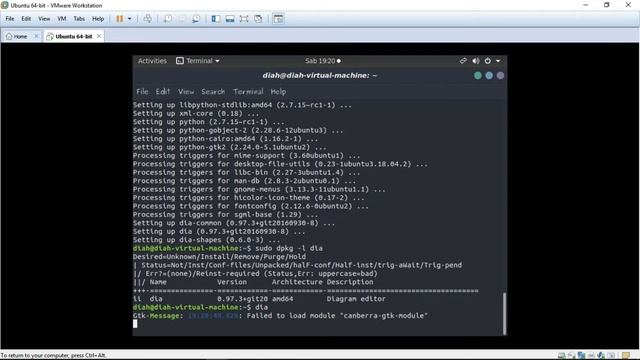640x360 pixels.
Task: Click the clock showing Sab 19:20
Action: coord(323,61)
